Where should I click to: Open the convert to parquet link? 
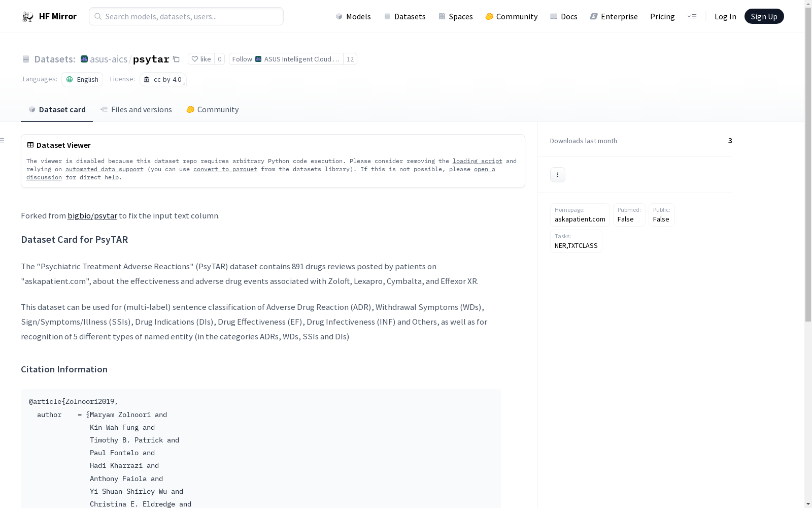pos(225,169)
